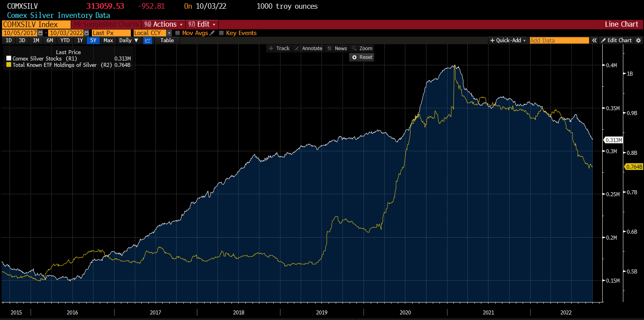Select the 1M time range
Screen dimensions: 644x320
click(x=36, y=40)
